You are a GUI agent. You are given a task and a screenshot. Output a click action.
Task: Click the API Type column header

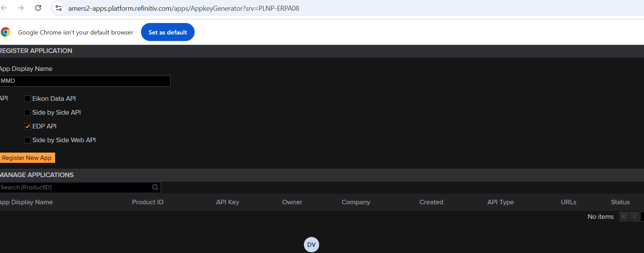pos(500,202)
